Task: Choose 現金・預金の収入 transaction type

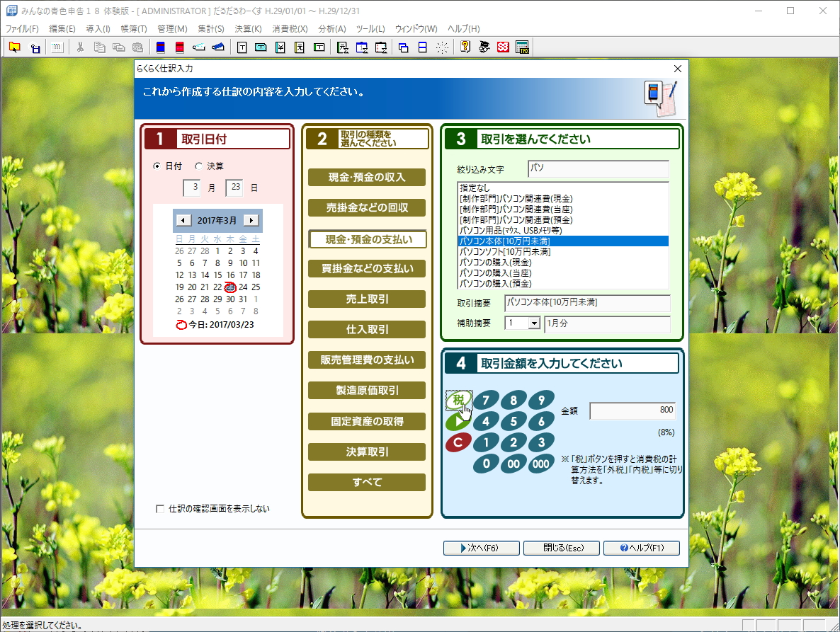Action: click(x=367, y=177)
